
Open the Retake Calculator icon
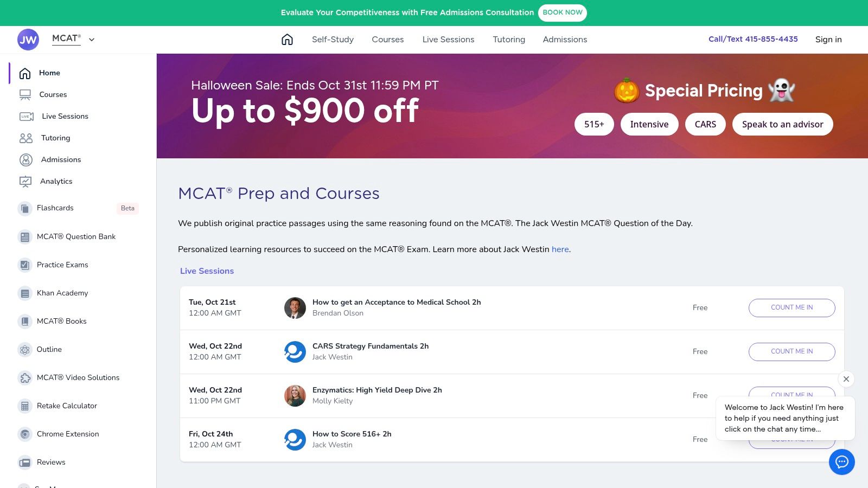click(25, 406)
